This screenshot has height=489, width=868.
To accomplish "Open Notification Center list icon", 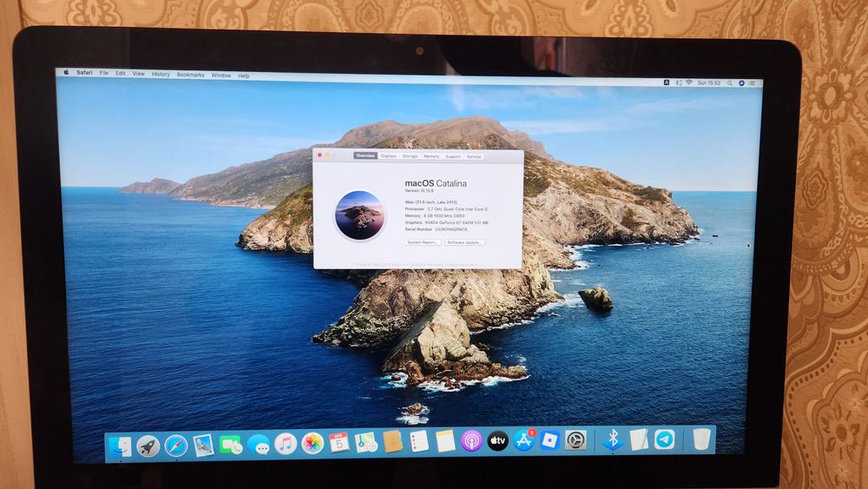I will [752, 83].
